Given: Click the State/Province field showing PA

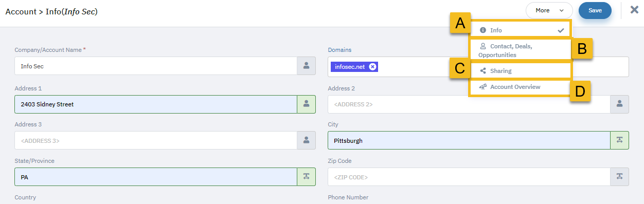Looking at the screenshot, I should coord(156,177).
